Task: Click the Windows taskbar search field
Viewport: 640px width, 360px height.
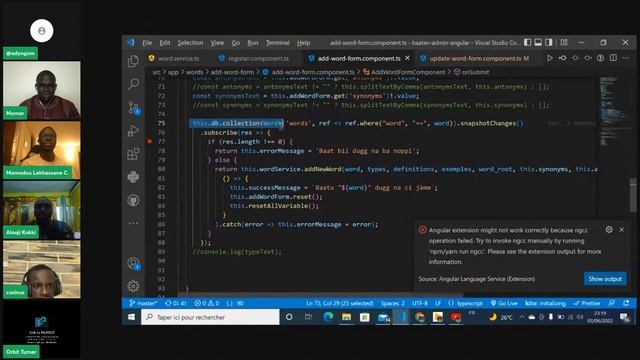Action: [x=210, y=317]
